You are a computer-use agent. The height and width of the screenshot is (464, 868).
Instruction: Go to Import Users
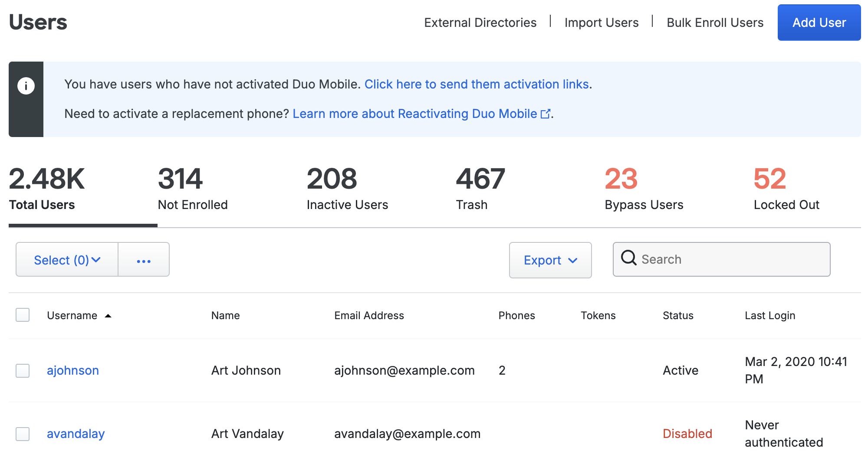pyautogui.click(x=601, y=23)
